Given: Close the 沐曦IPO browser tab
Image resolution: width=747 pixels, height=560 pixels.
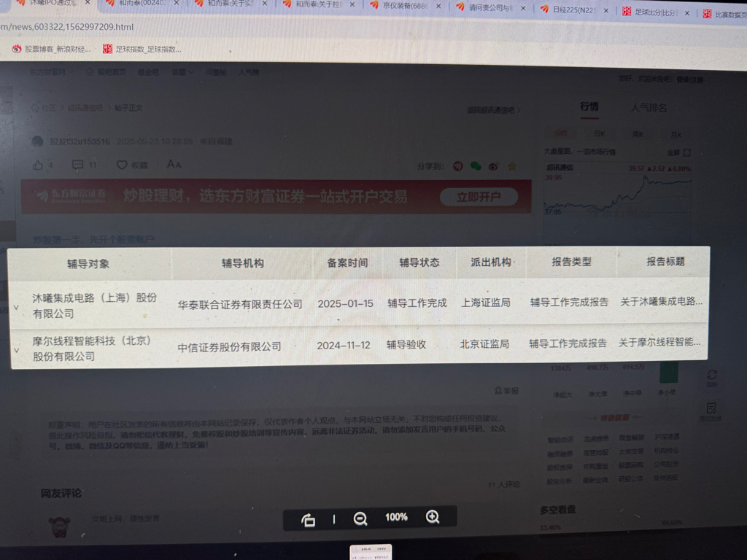Looking at the screenshot, I should 88,2.
